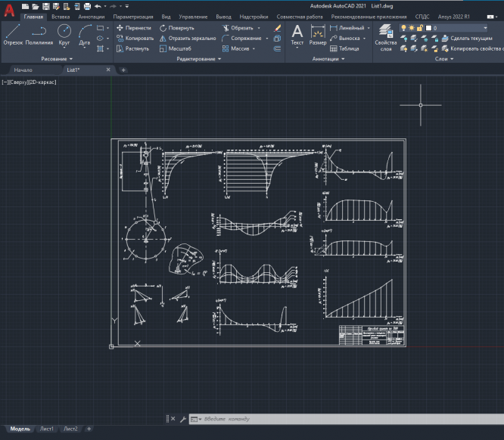Close the List1 drawing tab
Viewport: 504px width, 440px height.
pyautogui.click(x=108, y=70)
